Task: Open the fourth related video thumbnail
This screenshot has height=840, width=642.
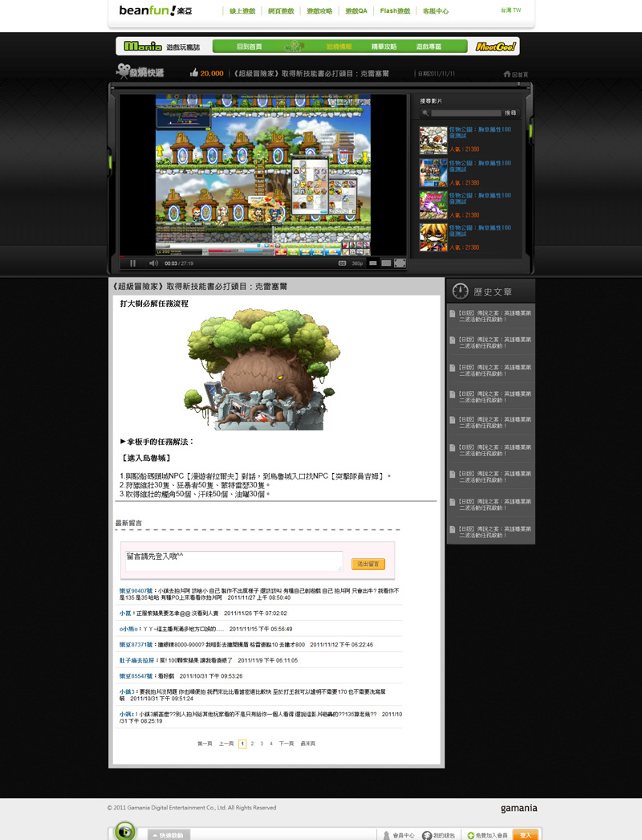Action: (433, 238)
